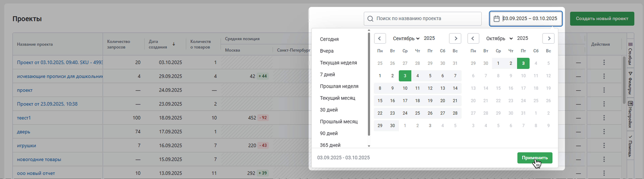Viewport: 644px width, 179px height.
Task: Open actions menu for project игрушки
Action: pyautogui.click(x=604, y=146)
